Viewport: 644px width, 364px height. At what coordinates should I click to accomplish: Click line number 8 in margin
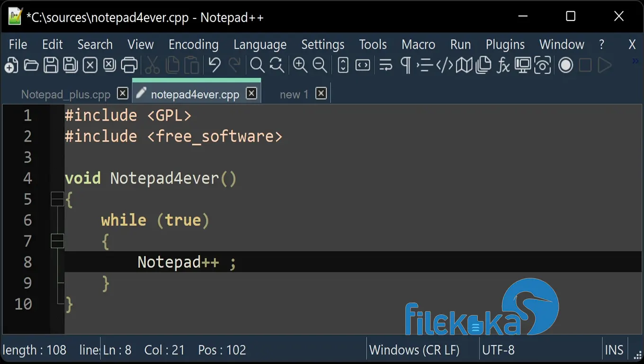pos(27,262)
